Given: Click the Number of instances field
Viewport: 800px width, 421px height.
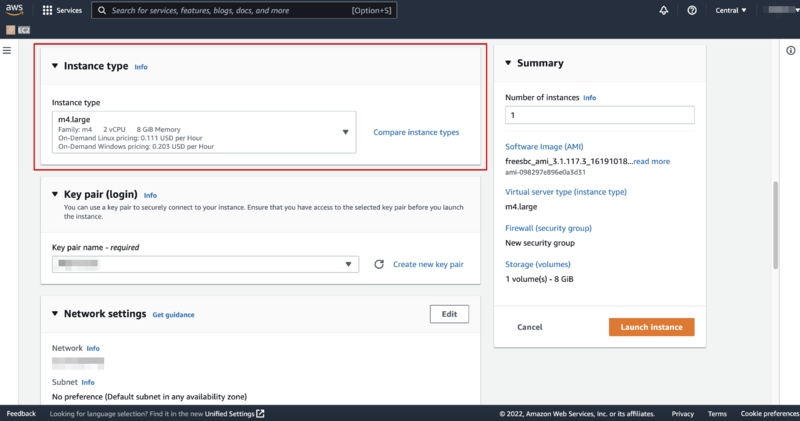Looking at the screenshot, I should pyautogui.click(x=599, y=115).
